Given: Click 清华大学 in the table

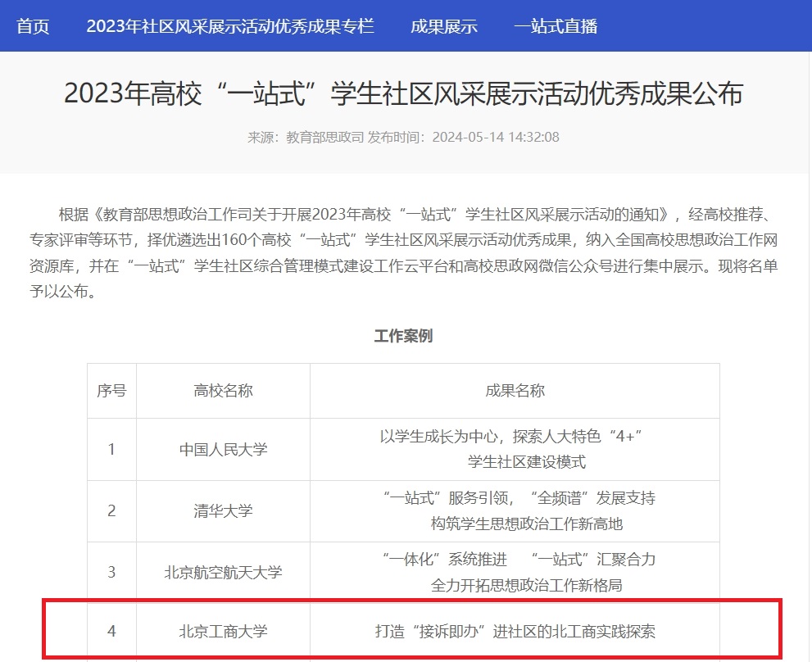Looking at the screenshot, I should (x=223, y=510).
